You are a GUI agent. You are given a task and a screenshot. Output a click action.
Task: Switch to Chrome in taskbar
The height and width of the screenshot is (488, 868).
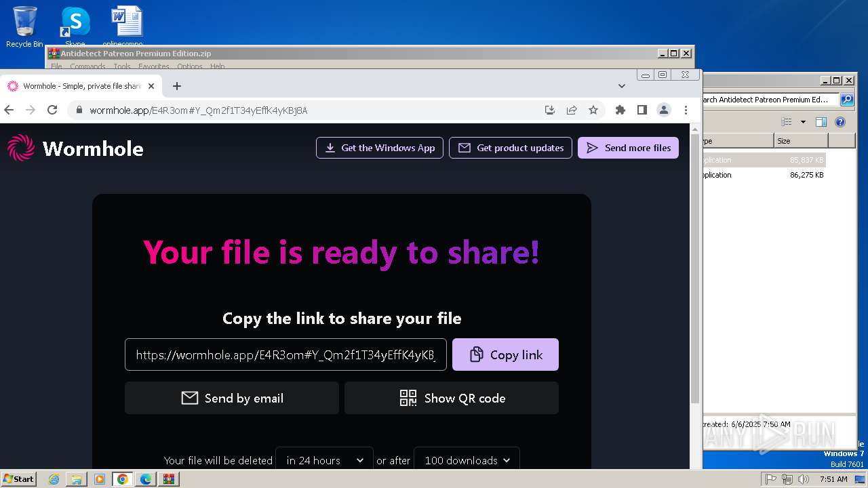123,479
